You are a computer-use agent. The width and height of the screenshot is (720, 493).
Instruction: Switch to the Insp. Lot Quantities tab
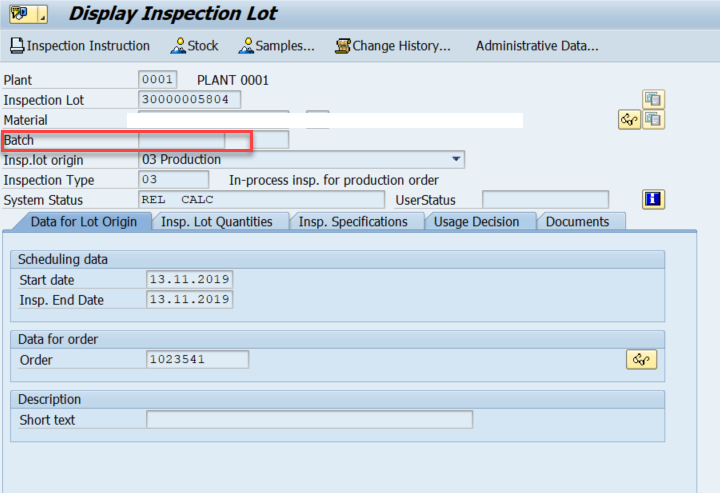[x=217, y=222]
